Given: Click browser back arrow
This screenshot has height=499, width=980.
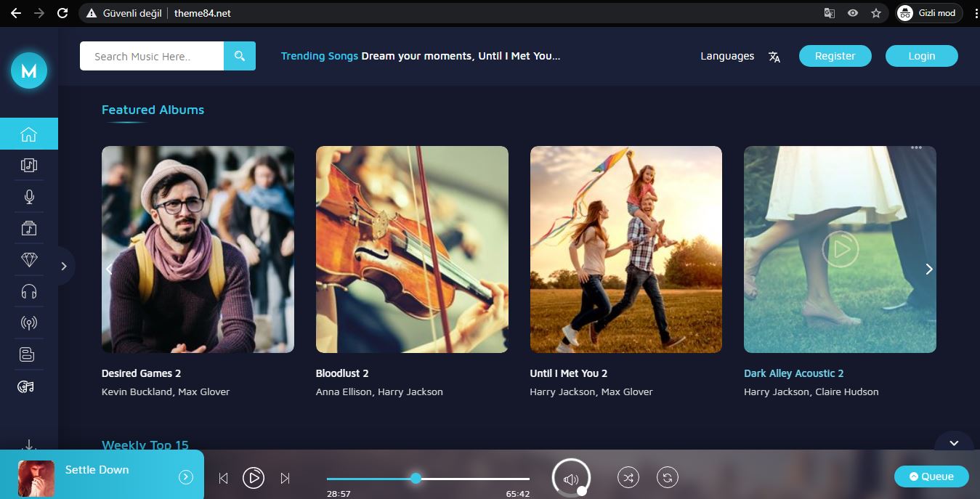Looking at the screenshot, I should 15,13.
